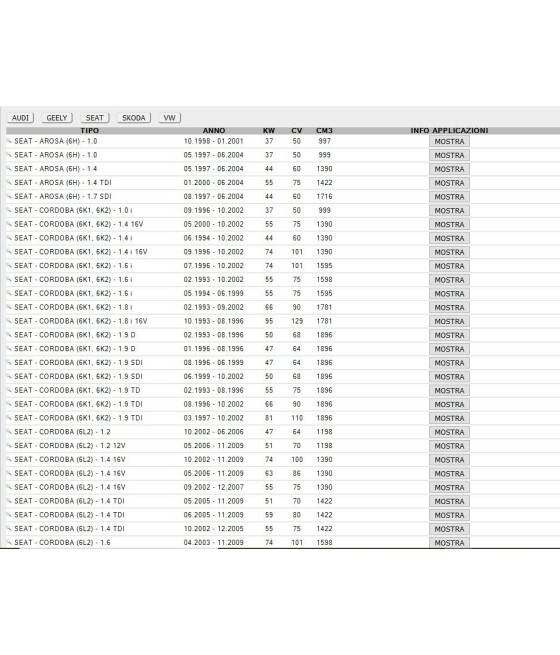
Task: Click MOSTRA for Cordoba 6L2 1.6
Action: (449, 543)
